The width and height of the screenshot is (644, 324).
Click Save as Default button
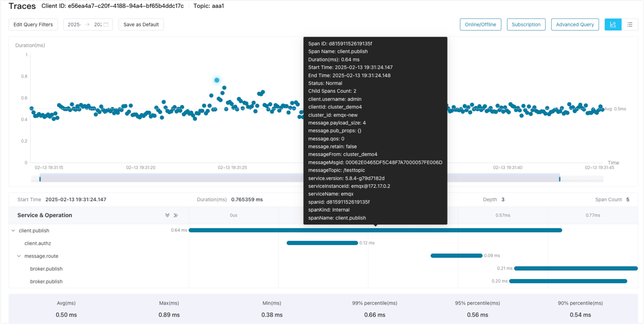[141, 24]
